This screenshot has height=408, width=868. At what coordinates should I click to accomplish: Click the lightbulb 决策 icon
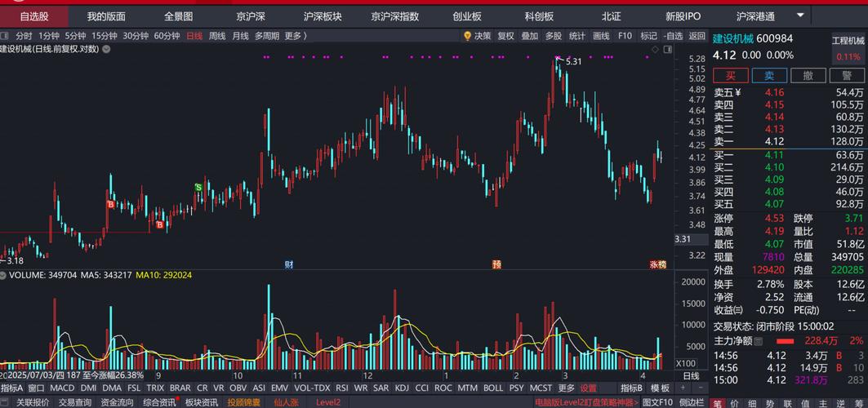(468, 36)
